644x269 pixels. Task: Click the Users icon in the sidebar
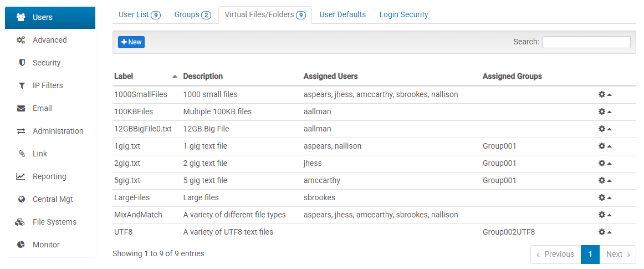click(x=21, y=17)
